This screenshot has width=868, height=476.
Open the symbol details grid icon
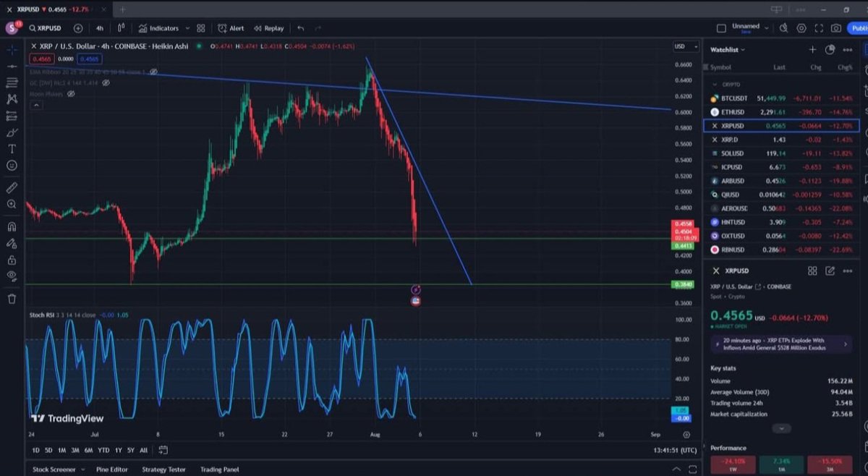[x=812, y=271]
